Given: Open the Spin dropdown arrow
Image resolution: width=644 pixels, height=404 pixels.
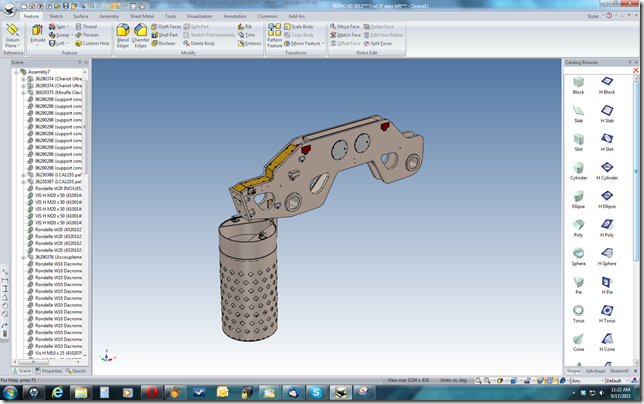Looking at the screenshot, I should pos(70,26).
